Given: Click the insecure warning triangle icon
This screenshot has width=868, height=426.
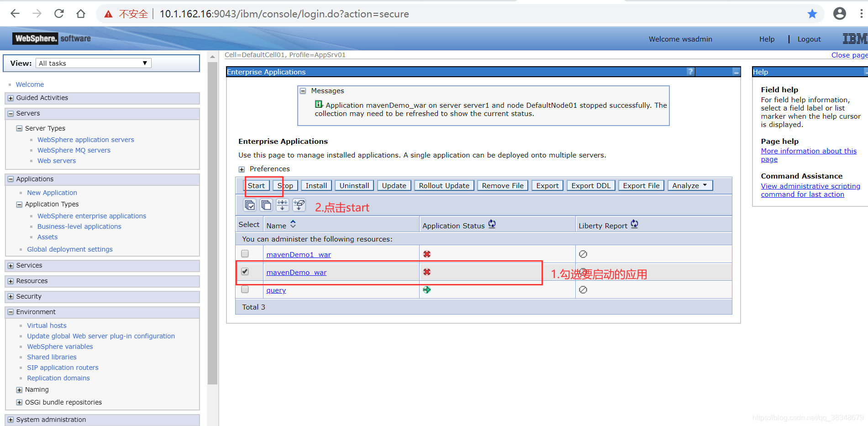Looking at the screenshot, I should tap(108, 14).
